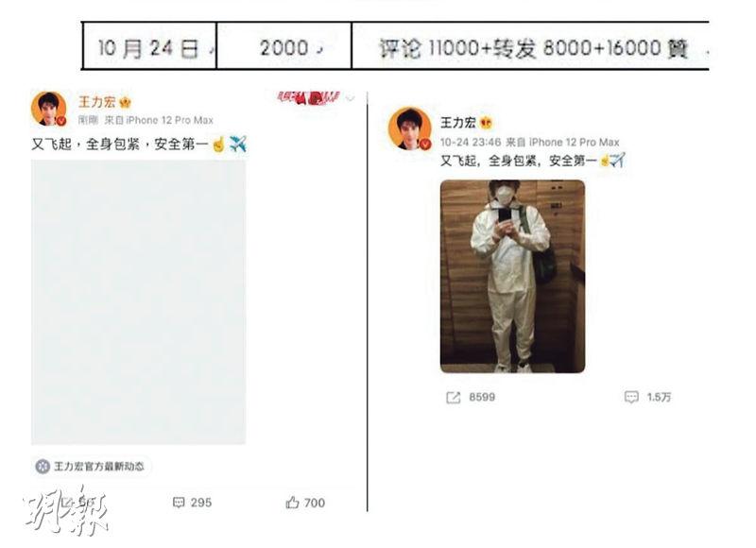
Task: Open the protective suit selfie photo
Action: coord(512,276)
